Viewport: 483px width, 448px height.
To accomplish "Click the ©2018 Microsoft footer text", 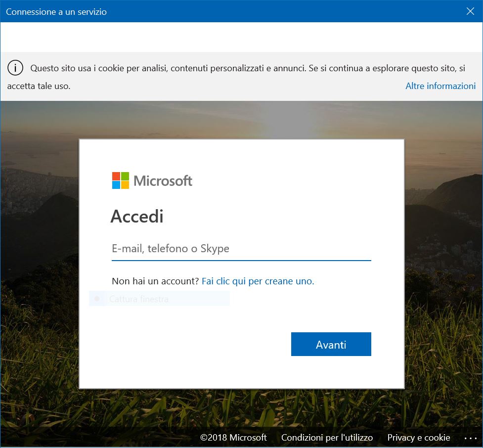I will [233, 438].
